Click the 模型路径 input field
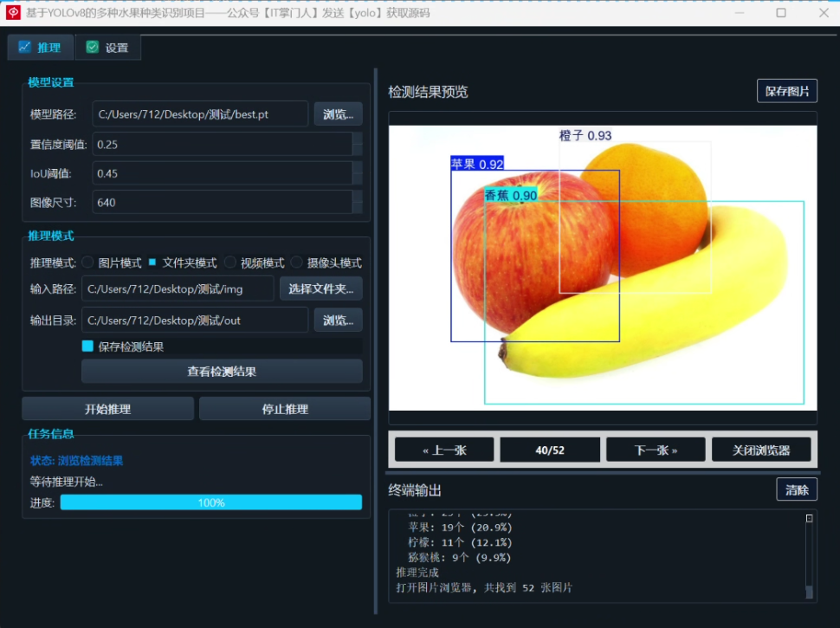 coord(200,114)
